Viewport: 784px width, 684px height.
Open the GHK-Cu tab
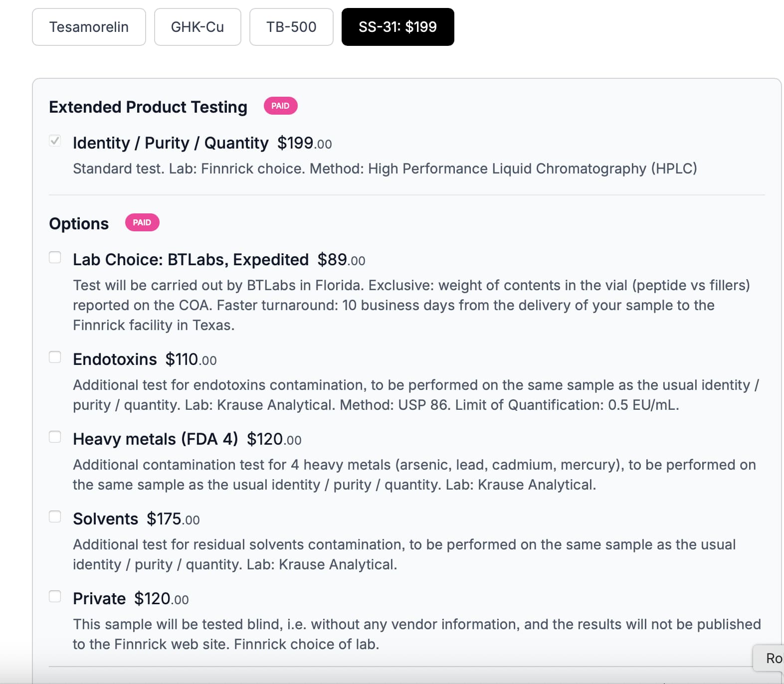197,27
